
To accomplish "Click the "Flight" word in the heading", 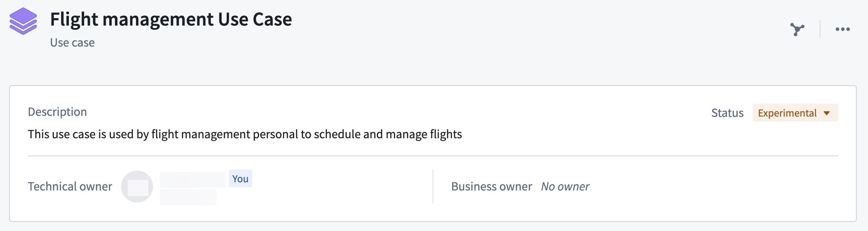I will 74,19.
